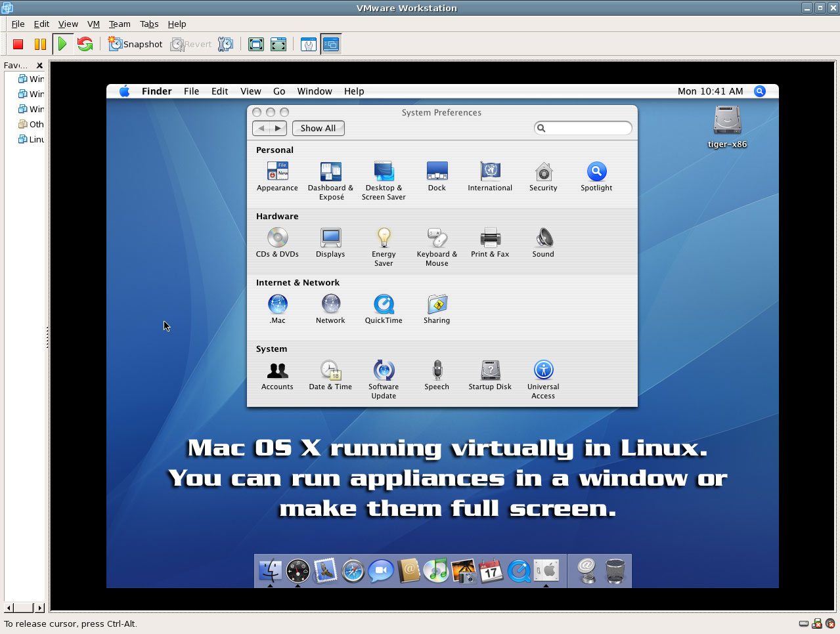Open iCal from the Dock
Viewport: 840px width, 634px height.
(x=491, y=570)
